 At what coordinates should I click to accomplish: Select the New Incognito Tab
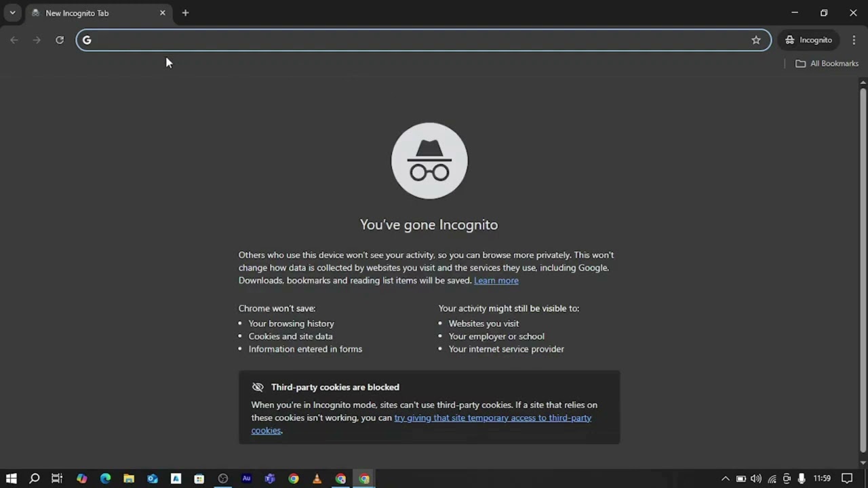(x=98, y=13)
